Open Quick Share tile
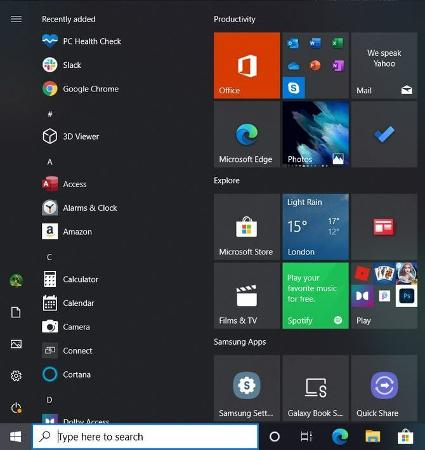Viewport: 425px width, 450px height. [384, 388]
